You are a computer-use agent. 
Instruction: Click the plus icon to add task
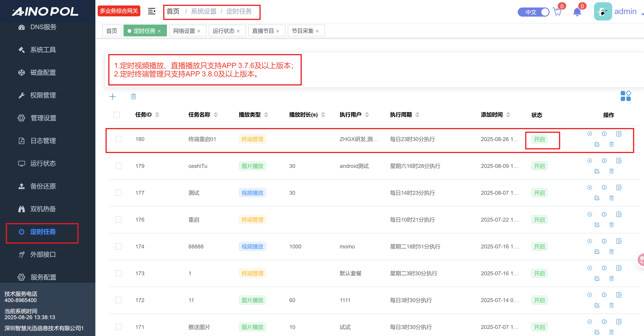[x=112, y=96]
